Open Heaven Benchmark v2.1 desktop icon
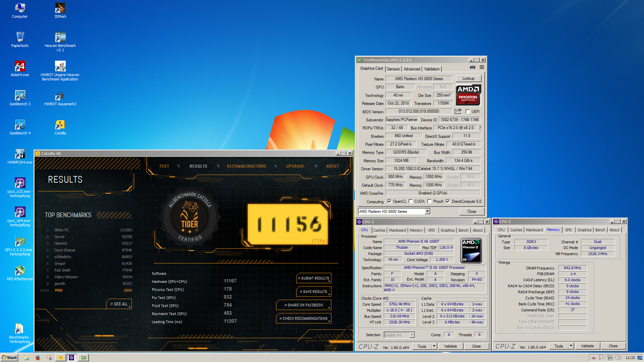 [x=60, y=42]
